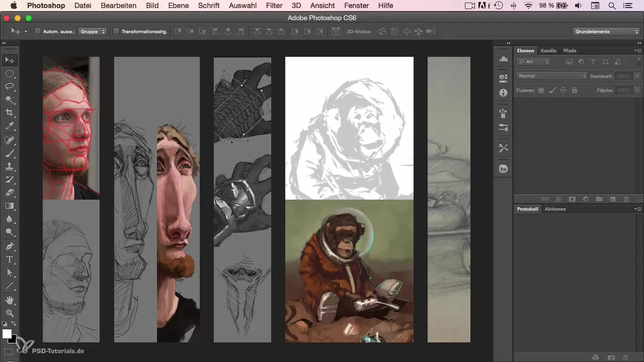This screenshot has width=644, height=362.
Task: Open the Kuler panel icon
Action: (503, 169)
